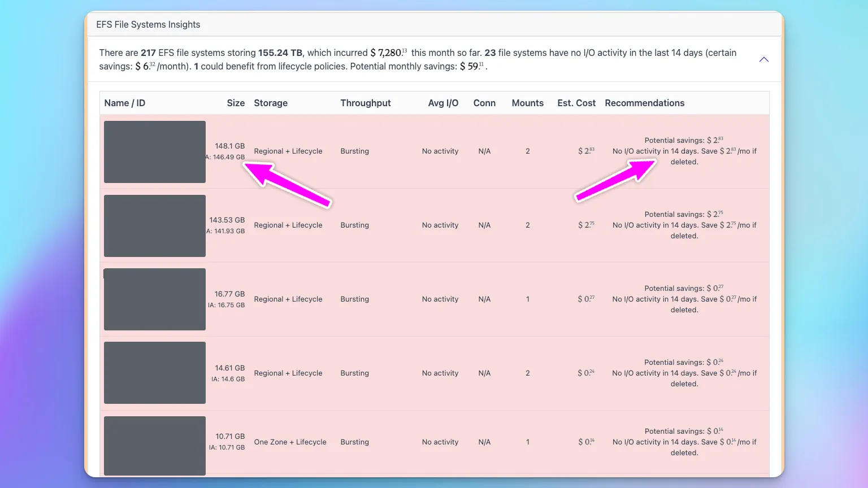Click N/A connections in the 10.71 GB row

(x=484, y=442)
